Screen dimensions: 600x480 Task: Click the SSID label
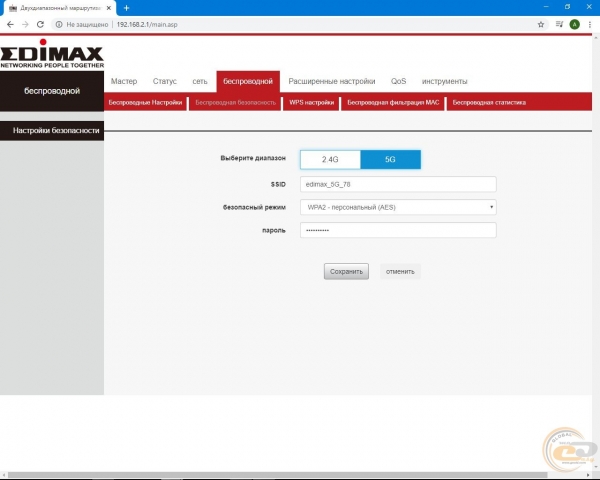coord(278,184)
